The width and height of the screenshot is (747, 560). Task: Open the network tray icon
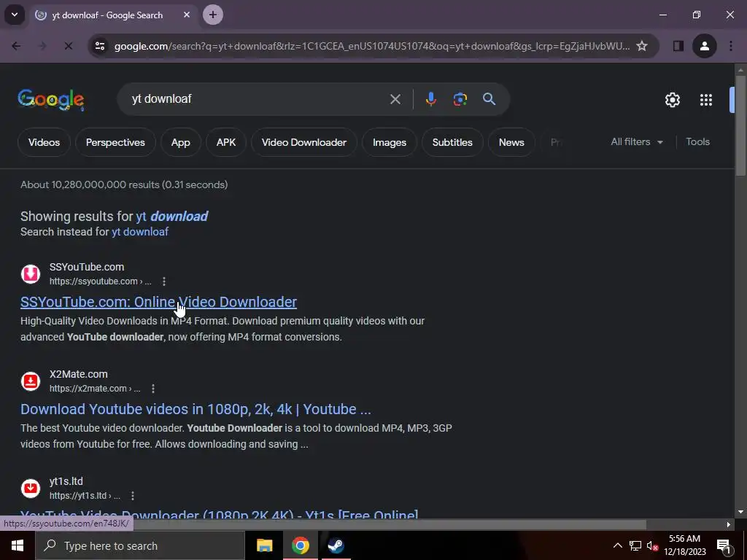635,545
